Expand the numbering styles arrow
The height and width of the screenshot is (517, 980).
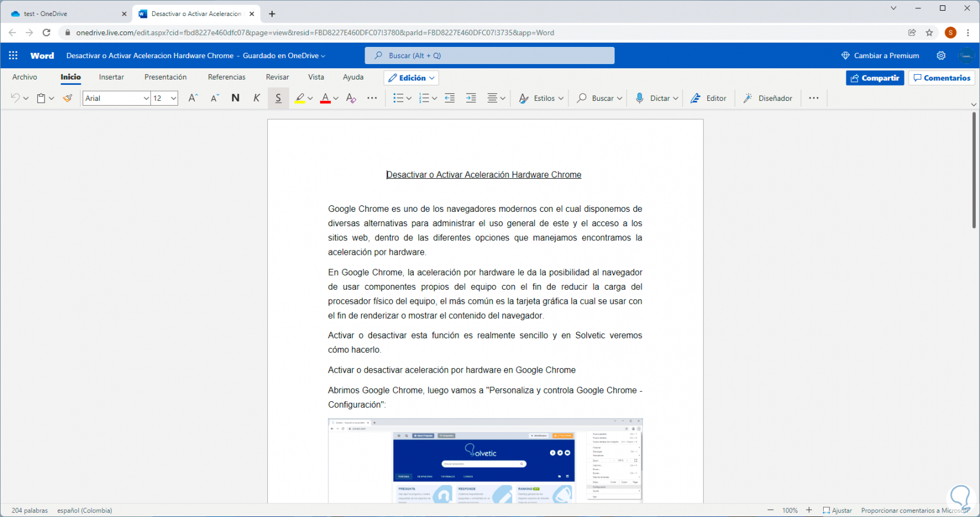pyautogui.click(x=435, y=99)
